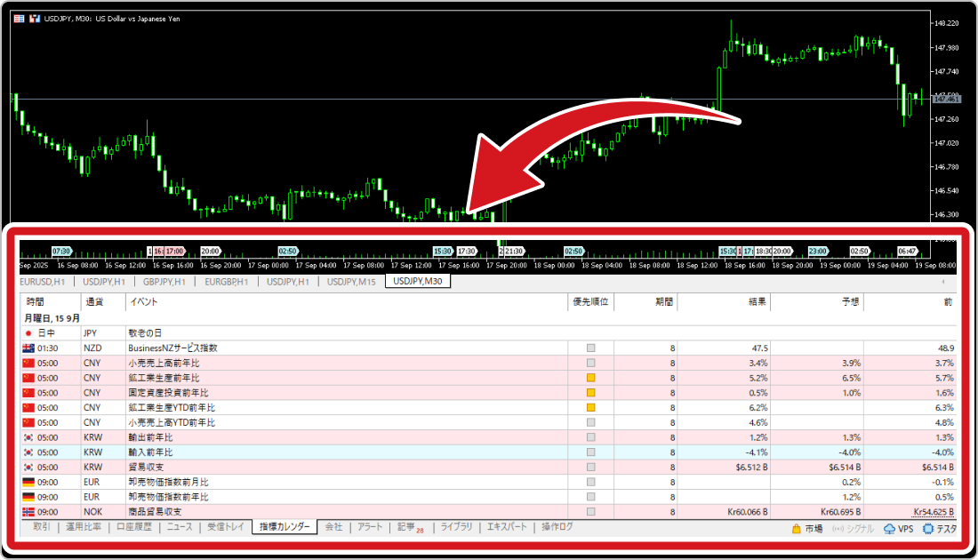Click the Norwegian flag on 商品貿易収支 row
Image resolution: width=978 pixels, height=560 pixels.
point(28,512)
